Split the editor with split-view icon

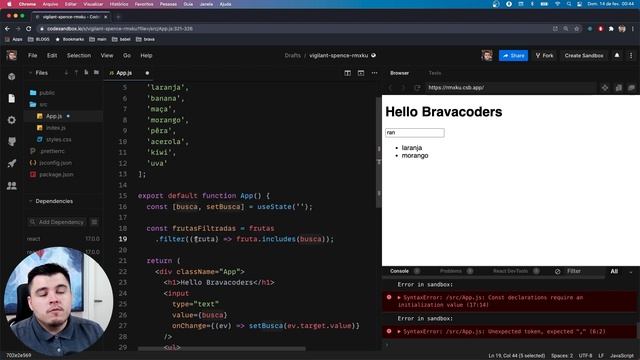(x=347, y=73)
